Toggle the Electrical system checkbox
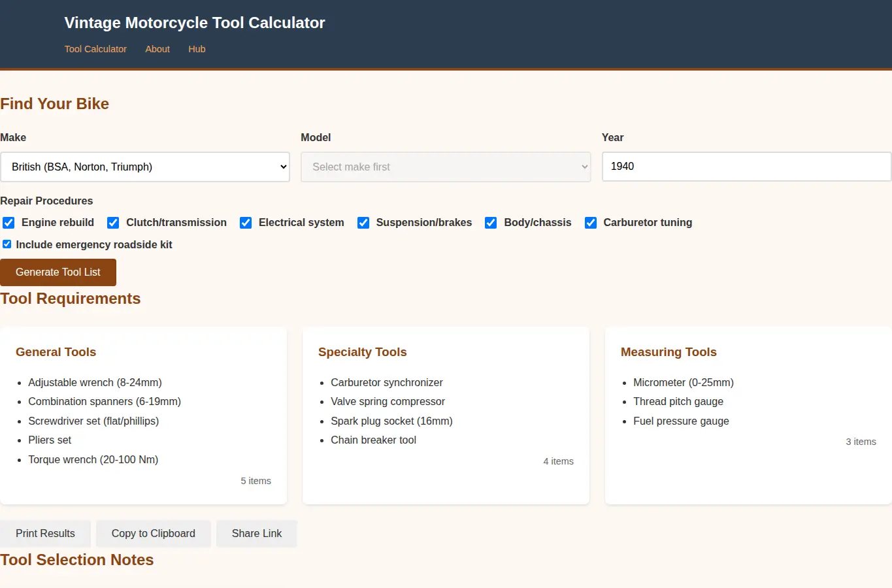The height and width of the screenshot is (588, 892). pos(246,223)
